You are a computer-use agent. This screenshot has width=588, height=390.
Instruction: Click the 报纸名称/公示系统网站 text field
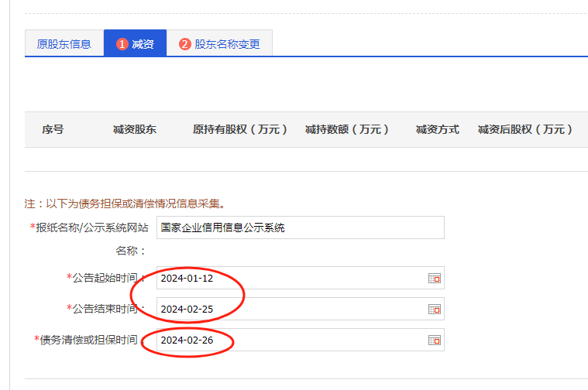(x=300, y=227)
